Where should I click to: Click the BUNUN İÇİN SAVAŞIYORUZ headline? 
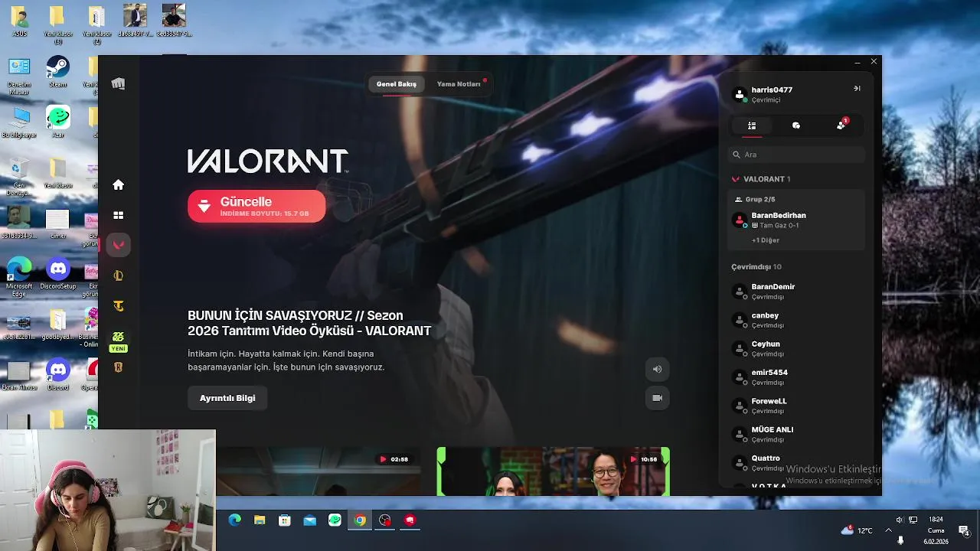[309, 323]
